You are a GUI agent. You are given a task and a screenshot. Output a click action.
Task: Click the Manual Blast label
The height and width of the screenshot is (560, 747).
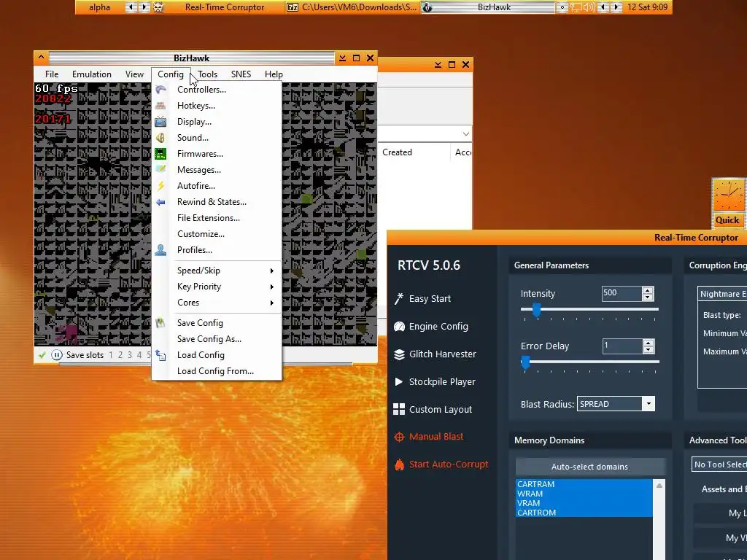pyautogui.click(x=436, y=436)
